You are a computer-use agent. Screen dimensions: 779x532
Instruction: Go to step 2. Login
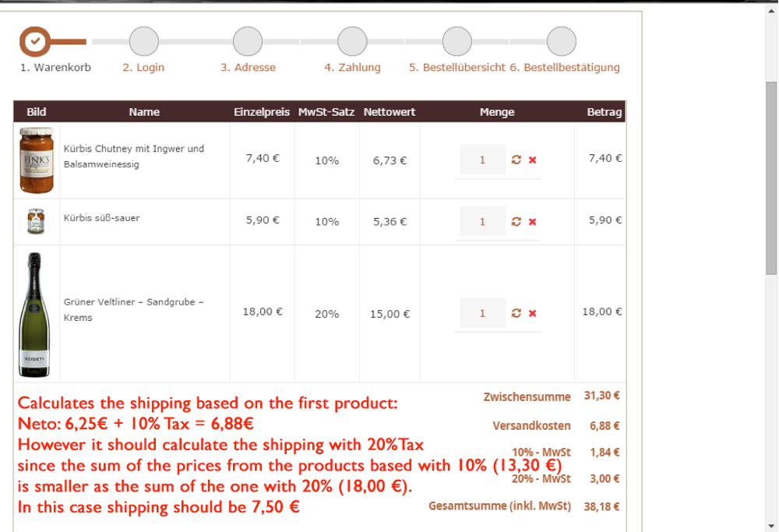[143, 67]
